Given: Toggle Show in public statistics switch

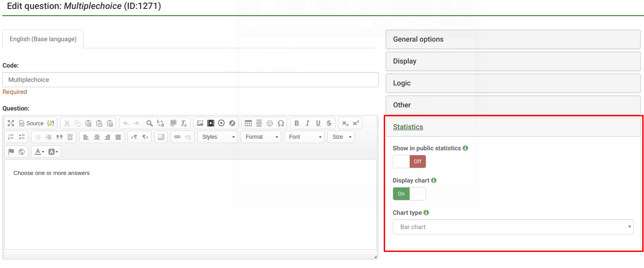Looking at the screenshot, I should coord(409,162).
